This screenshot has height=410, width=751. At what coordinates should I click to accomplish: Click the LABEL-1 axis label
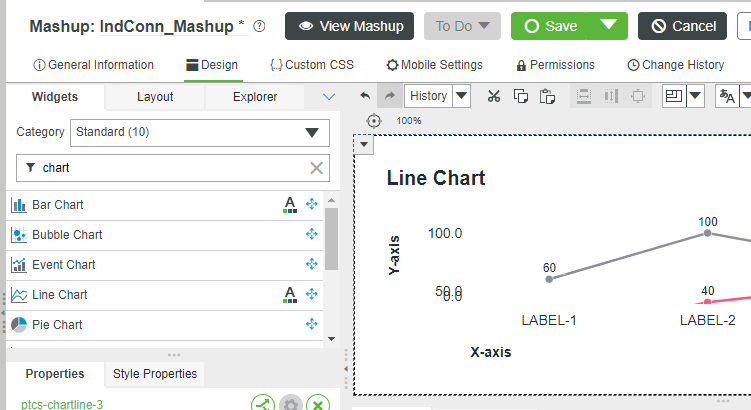549,320
